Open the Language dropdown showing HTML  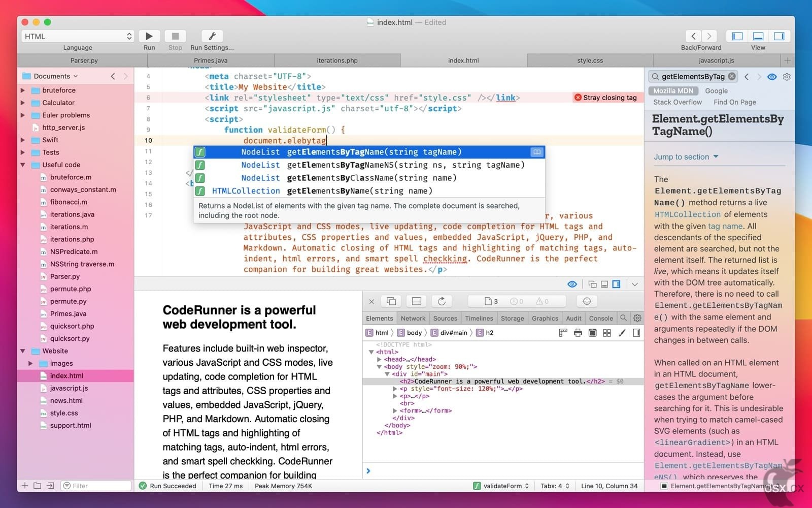point(78,36)
